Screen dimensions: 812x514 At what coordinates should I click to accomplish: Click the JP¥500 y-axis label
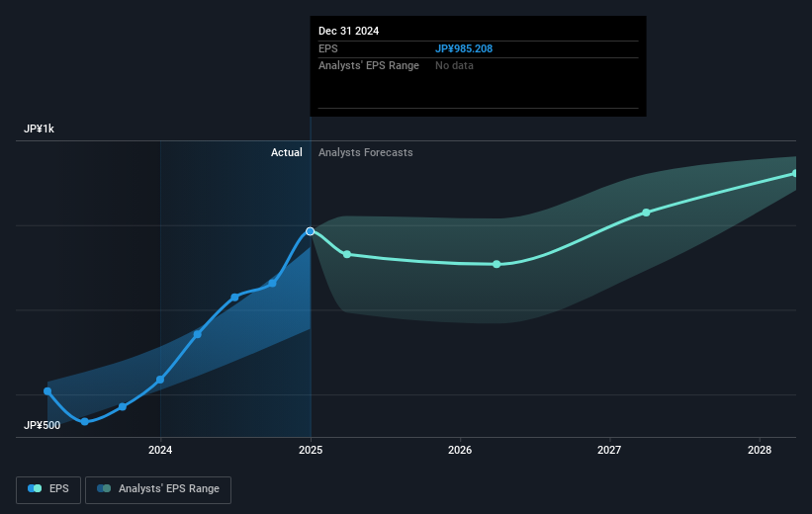pyautogui.click(x=42, y=425)
